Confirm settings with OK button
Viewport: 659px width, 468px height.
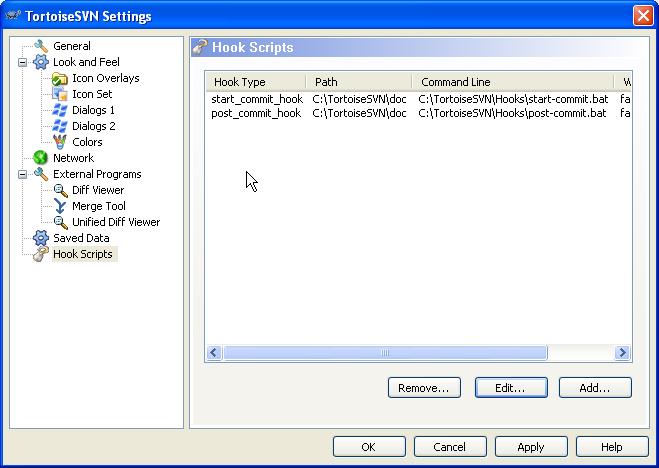(369, 447)
